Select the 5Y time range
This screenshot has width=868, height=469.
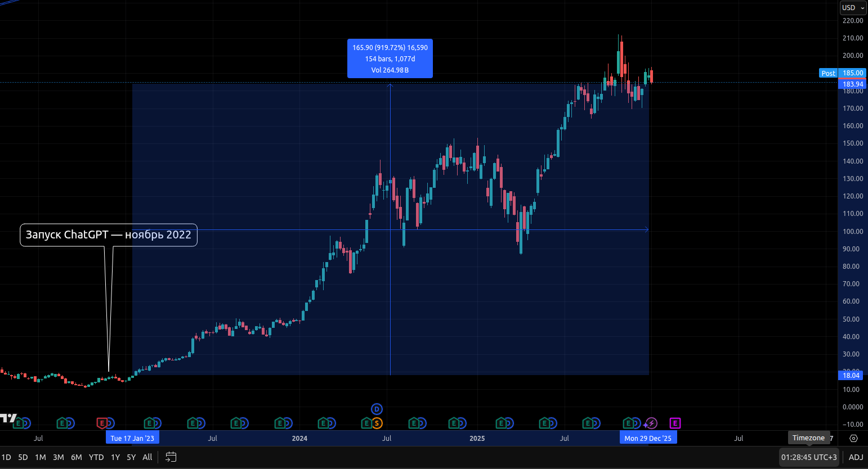[x=131, y=457]
